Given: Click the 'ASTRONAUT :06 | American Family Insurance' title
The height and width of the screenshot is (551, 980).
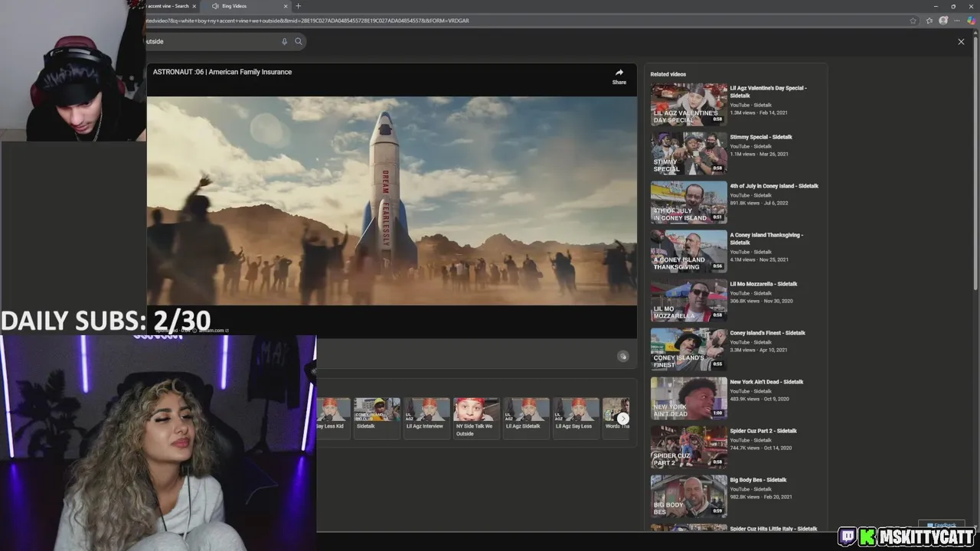Looking at the screenshot, I should 222,72.
